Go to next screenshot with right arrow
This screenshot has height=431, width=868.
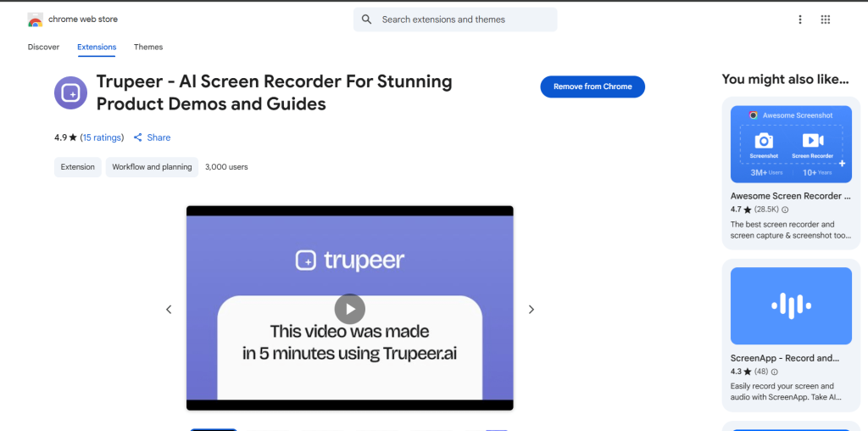tap(531, 309)
